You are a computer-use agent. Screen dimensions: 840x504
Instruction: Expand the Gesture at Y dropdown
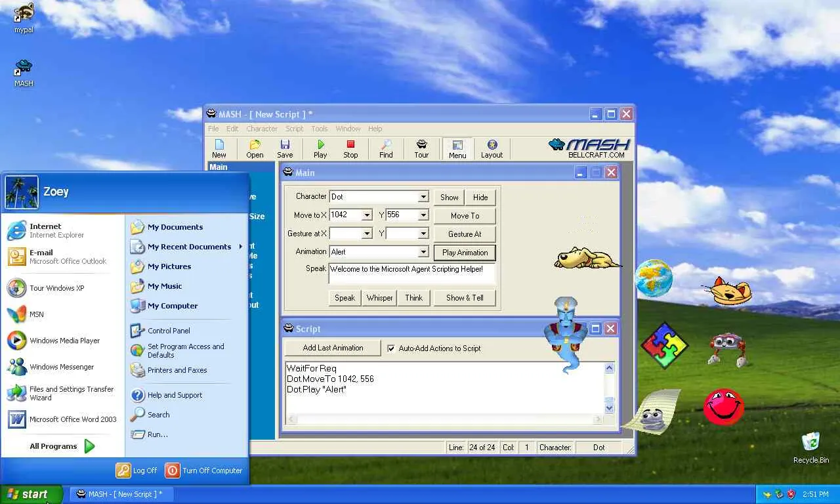pos(423,234)
